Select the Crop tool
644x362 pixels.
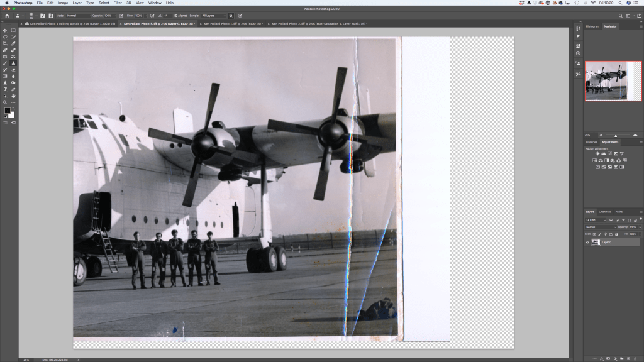(x=5, y=43)
